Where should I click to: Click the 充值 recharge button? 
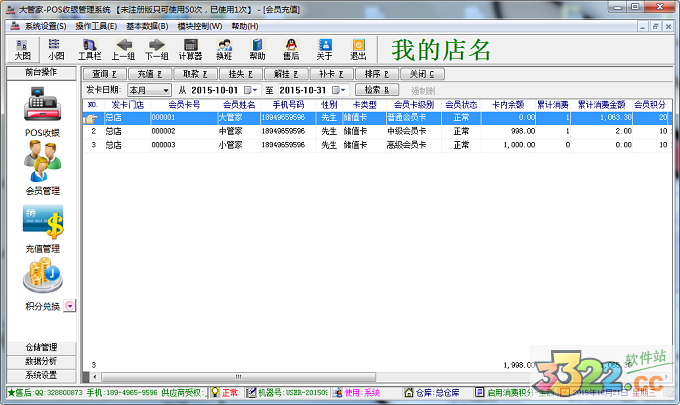tap(149, 74)
